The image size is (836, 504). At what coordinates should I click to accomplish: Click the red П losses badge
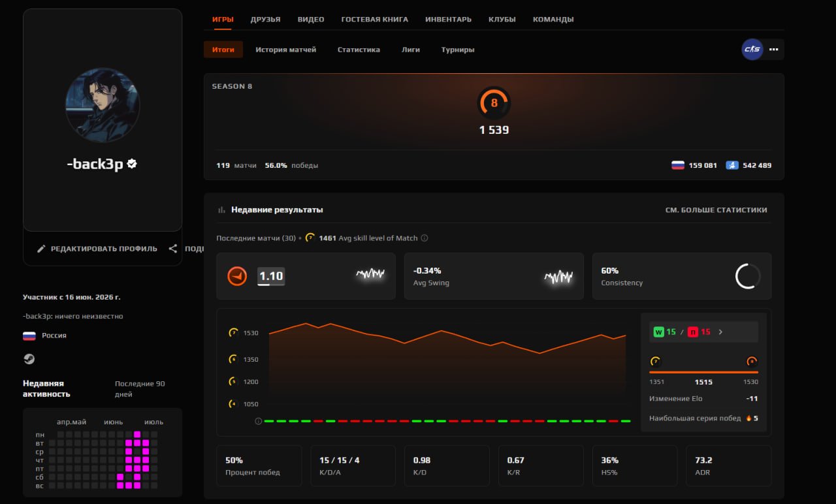[x=693, y=332]
